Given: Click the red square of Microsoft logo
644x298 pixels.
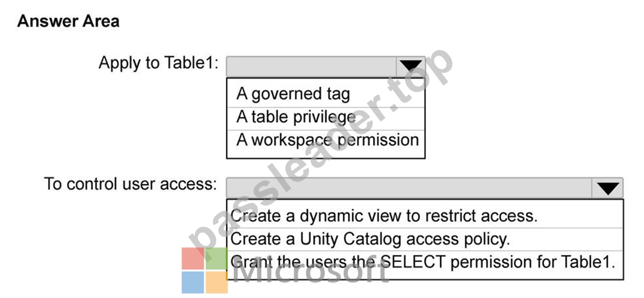Looking at the screenshot, I should click(193, 258).
